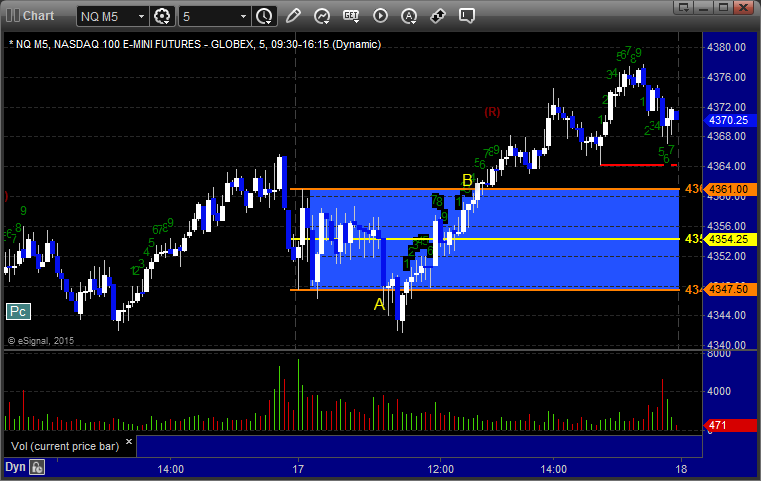The image size is (761, 481).
Task: Open the window pop-out dropdown icon
Action: coord(684,7)
